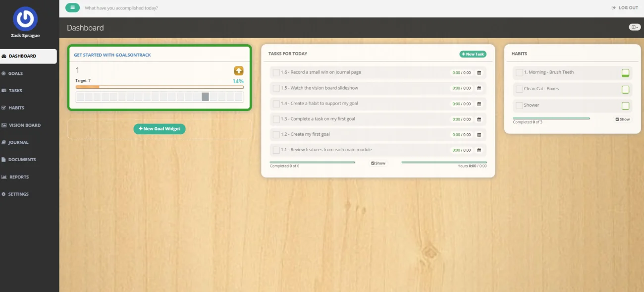Open the green hamburger menu button

(72, 7)
